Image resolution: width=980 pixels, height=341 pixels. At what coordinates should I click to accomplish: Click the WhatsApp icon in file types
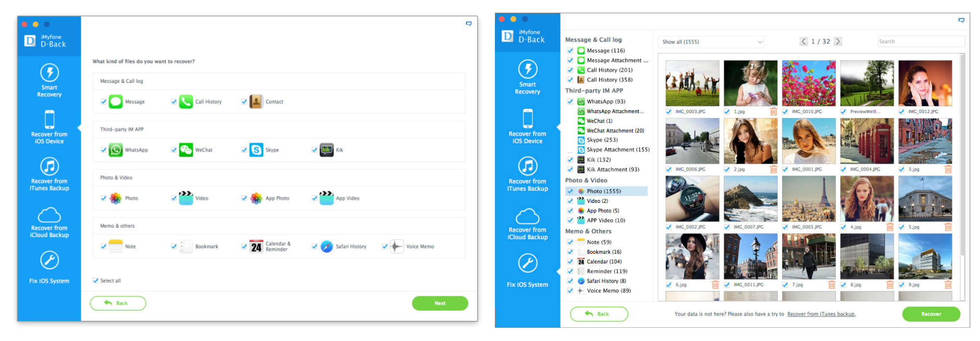(116, 150)
